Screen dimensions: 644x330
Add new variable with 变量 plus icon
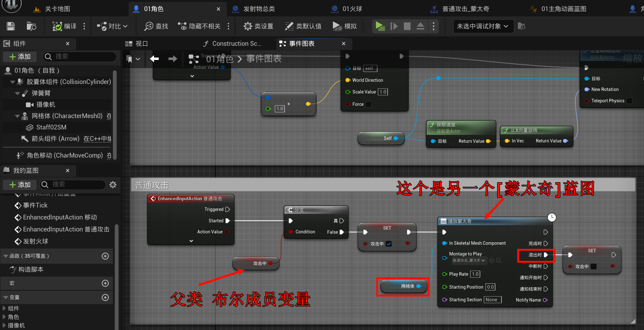point(105,297)
